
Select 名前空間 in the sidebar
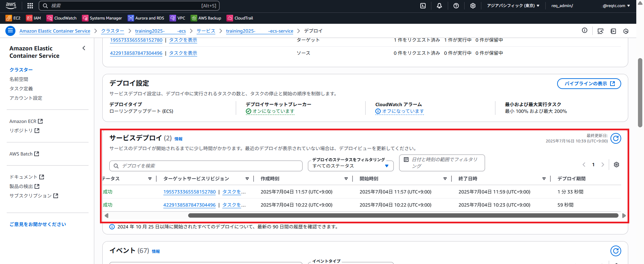(x=19, y=79)
